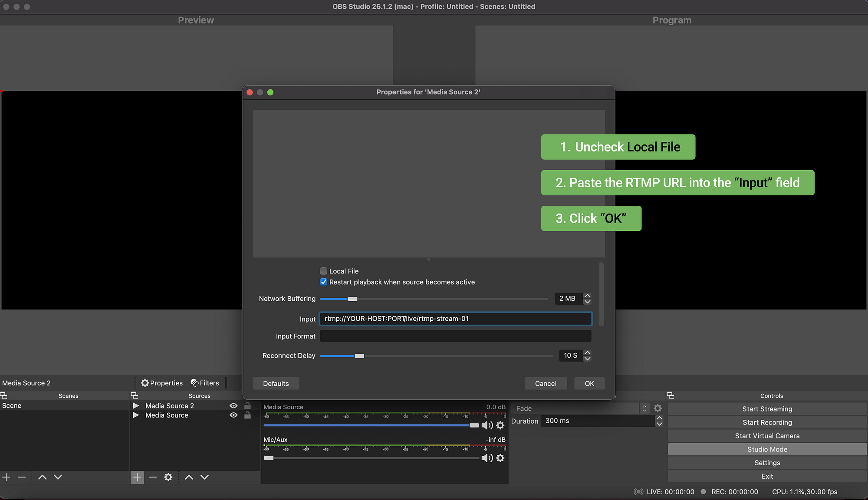Toggle the Local File checkbox

(x=323, y=271)
